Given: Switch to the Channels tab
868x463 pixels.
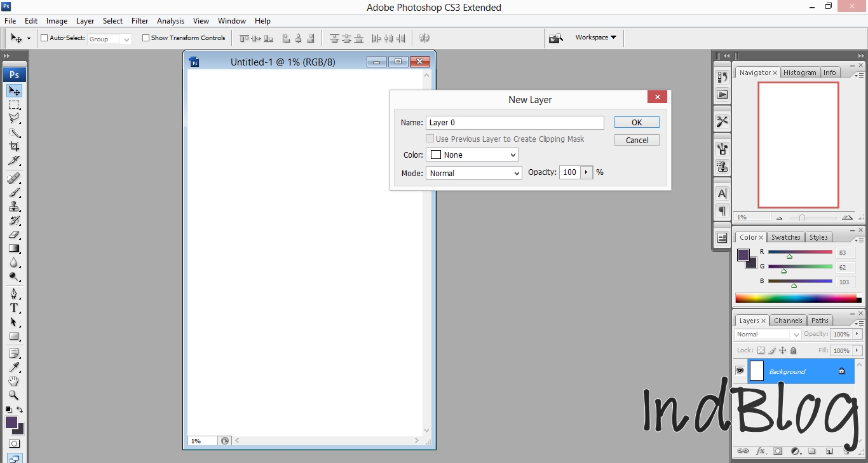Looking at the screenshot, I should click(788, 321).
